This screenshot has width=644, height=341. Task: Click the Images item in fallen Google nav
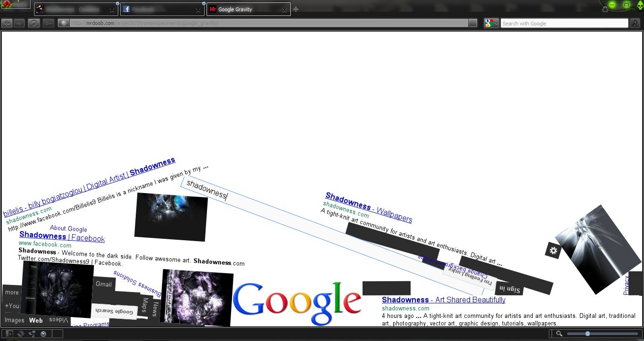[x=14, y=320]
